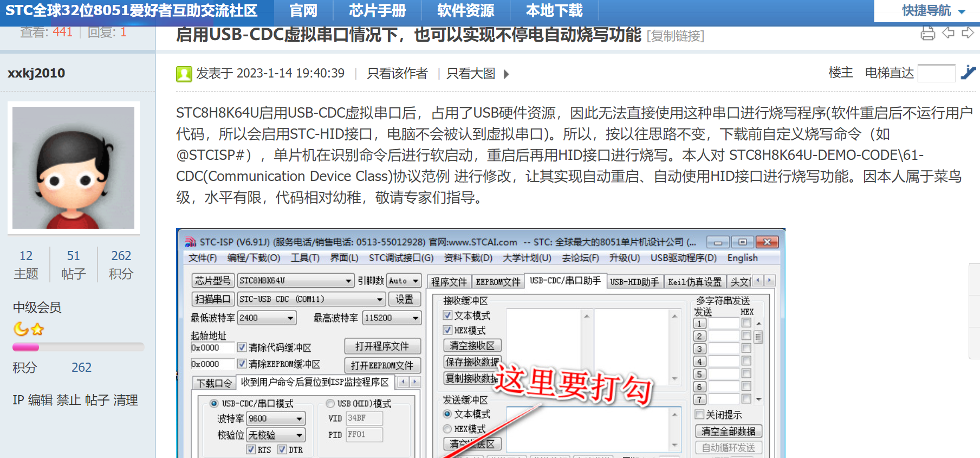Click the [复制链接] link
The image size is (980, 458).
(676, 36)
